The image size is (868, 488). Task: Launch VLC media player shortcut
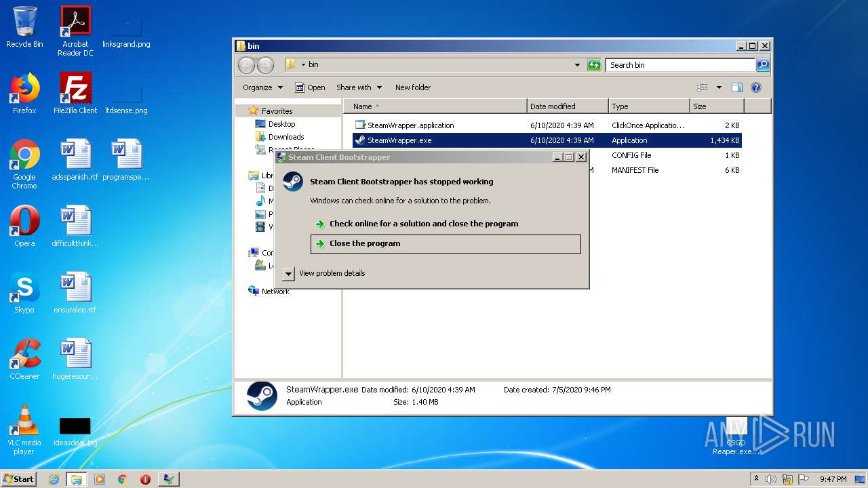pyautogui.click(x=24, y=430)
